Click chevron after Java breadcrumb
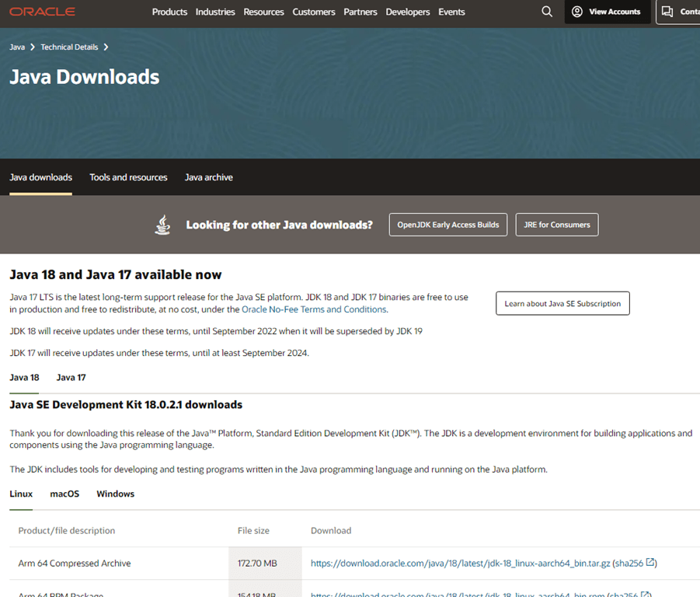700x597 pixels. (x=33, y=47)
